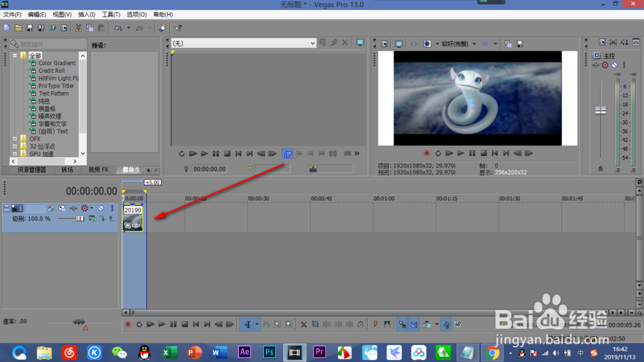Toggle the overlays grid icon in preview toolbar
Screen dimensions: 644x362
486,44
